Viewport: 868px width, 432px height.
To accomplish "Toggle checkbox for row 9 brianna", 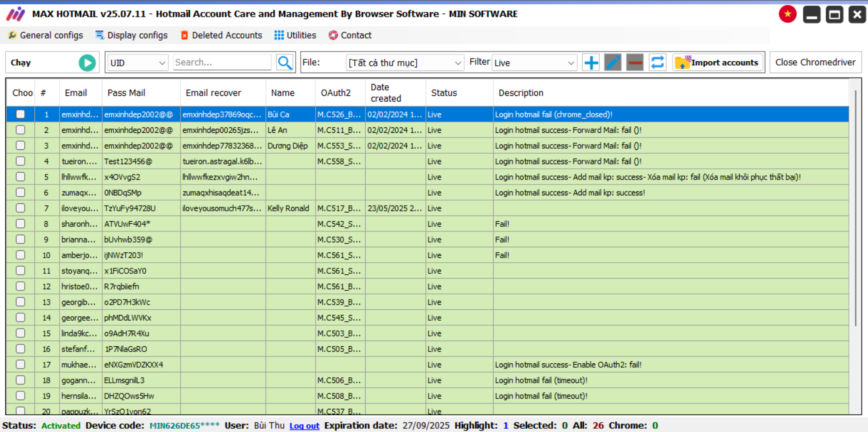I will tap(20, 240).
